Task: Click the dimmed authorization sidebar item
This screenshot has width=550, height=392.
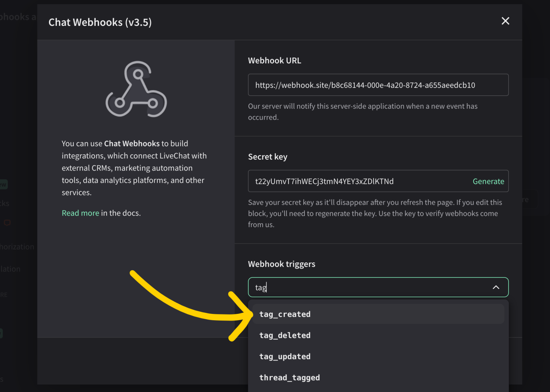Action: [x=17, y=247]
